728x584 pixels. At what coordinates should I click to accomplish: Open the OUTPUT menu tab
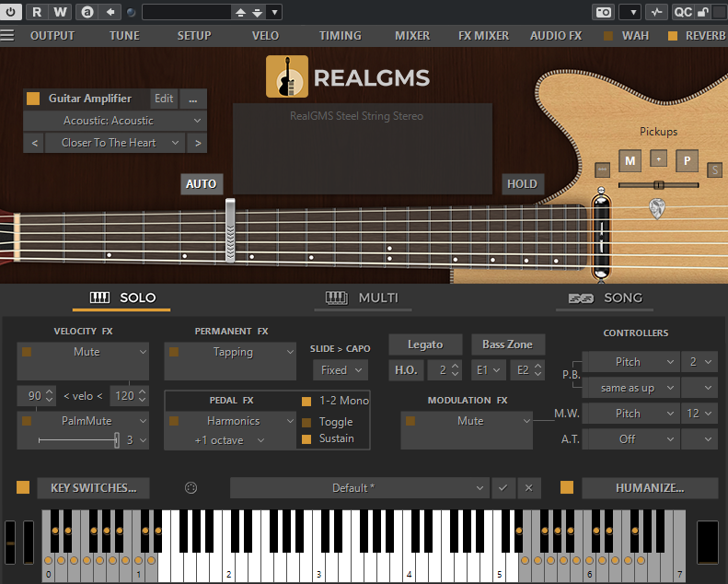[x=52, y=36]
